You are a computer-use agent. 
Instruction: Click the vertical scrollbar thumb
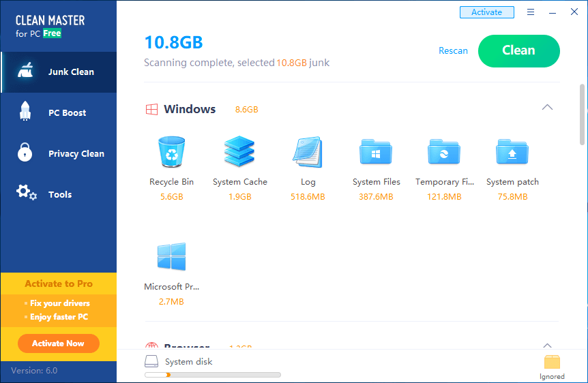(582, 114)
